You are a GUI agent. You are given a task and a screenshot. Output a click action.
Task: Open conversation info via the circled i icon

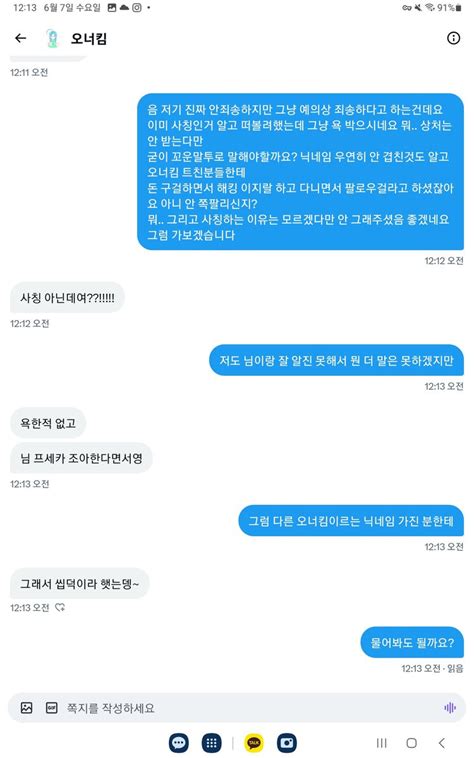pos(453,38)
